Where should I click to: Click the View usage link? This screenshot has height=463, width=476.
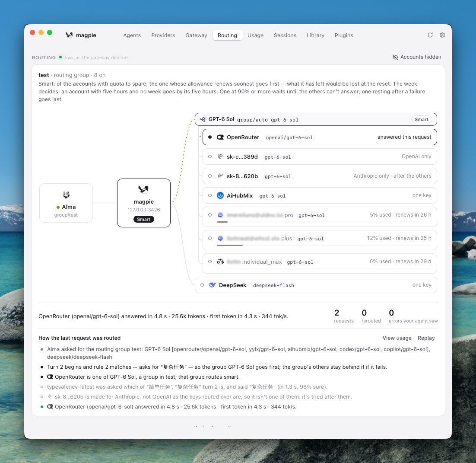(397, 338)
